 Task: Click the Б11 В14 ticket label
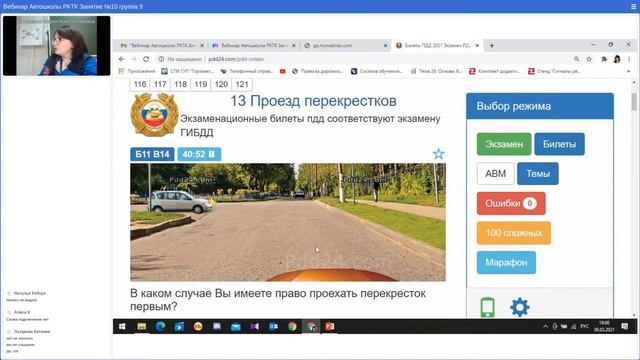[152, 154]
